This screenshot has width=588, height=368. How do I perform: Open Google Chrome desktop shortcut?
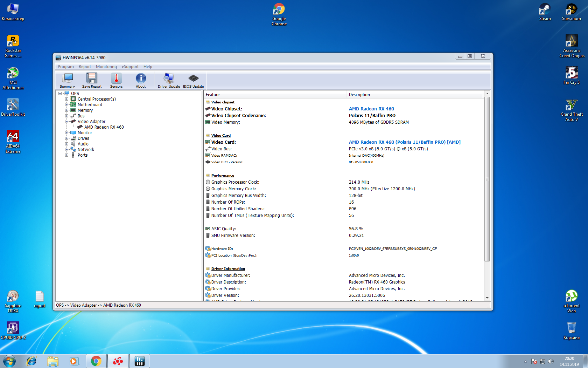click(x=279, y=14)
